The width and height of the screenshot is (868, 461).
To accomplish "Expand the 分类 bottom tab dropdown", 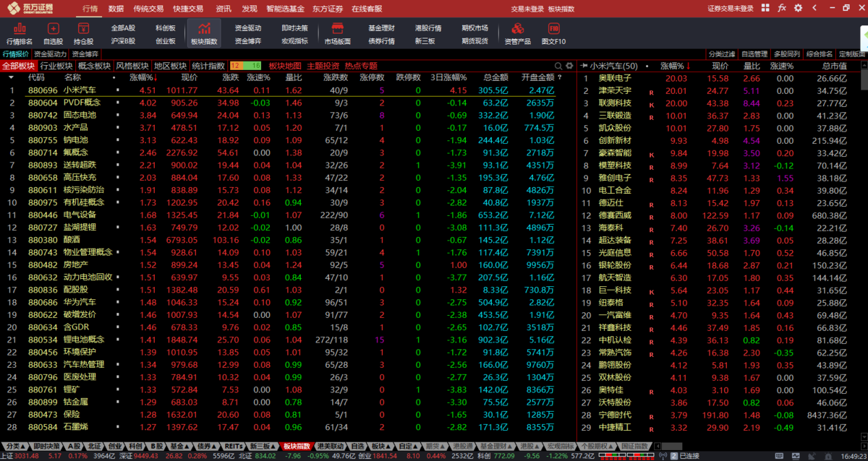I will tap(24, 447).
